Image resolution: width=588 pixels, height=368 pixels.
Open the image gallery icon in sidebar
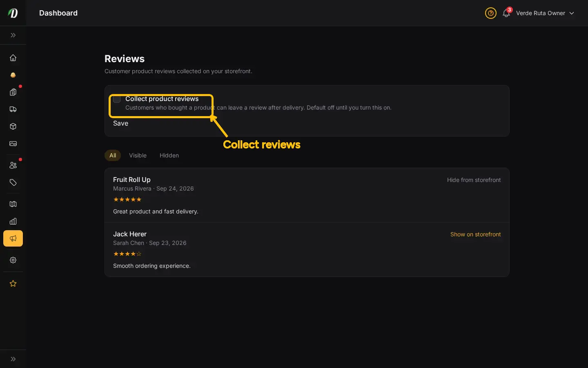point(13,144)
